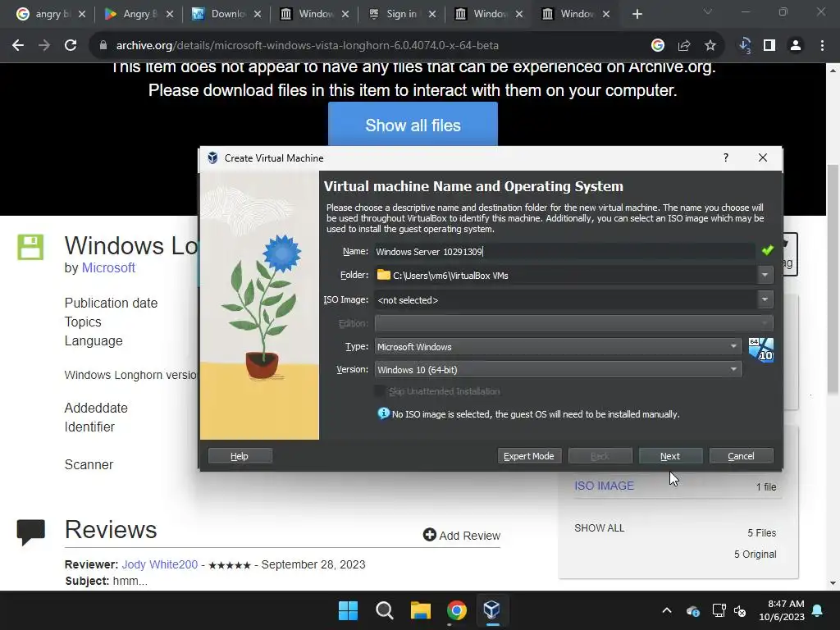Click SHOW ALL download options
The width and height of the screenshot is (840, 630).
599,527
